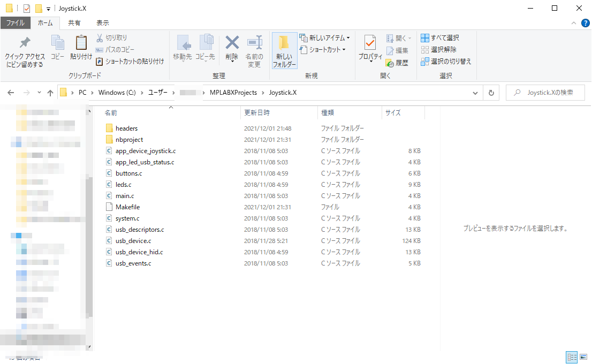The width and height of the screenshot is (592, 364).
Task: Open properties via プロパティ icon
Action: pos(369,45)
